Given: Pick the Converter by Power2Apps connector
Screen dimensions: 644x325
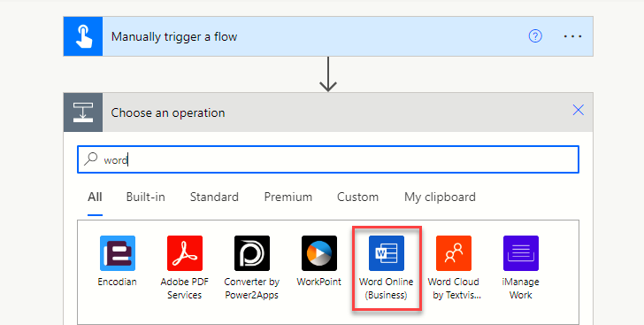Looking at the screenshot, I should coord(252,253).
